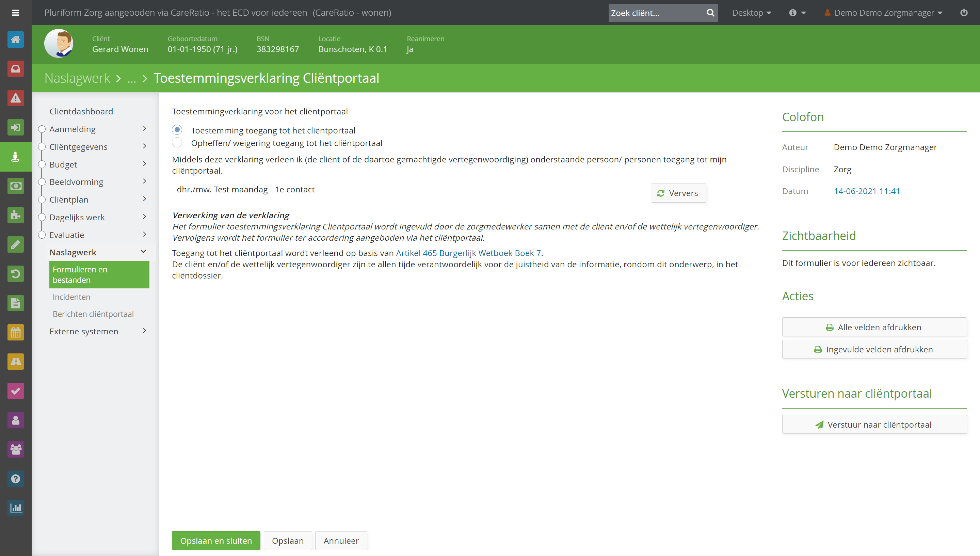980x556 pixels.
Task: Open the info icon dropdown
Action: pyautogui.click(x=798, y=13)
